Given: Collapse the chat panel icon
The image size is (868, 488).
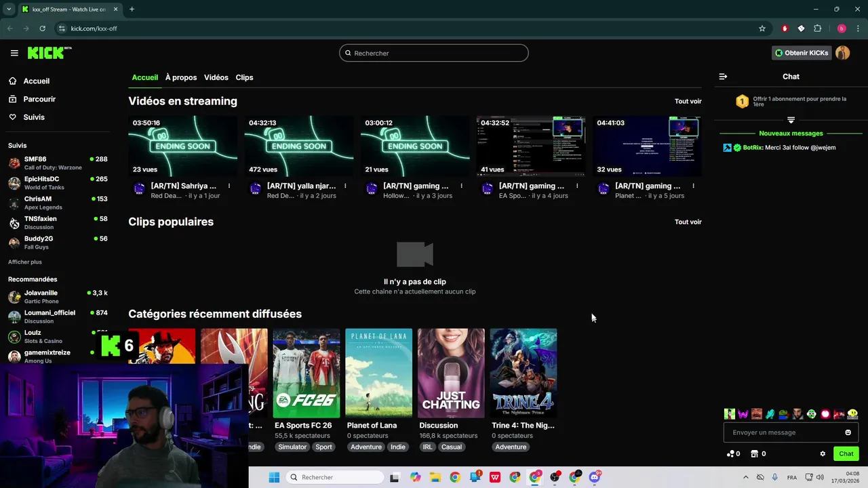Looking at the screenshot, I should (x=723, y=77).
